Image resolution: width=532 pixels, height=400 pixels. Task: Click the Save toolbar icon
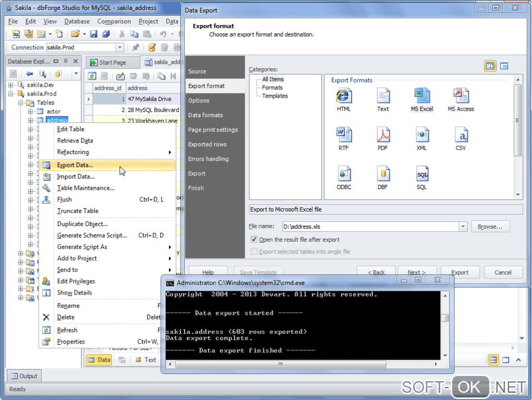(x=94, y=34)
